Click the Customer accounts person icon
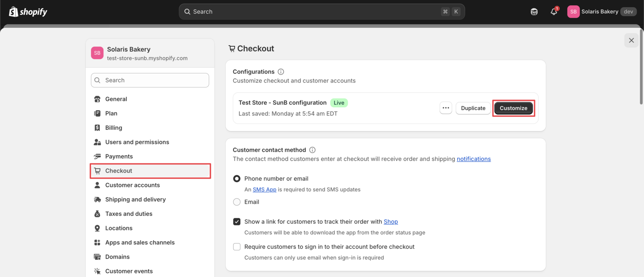Viewport: 644px width, 277px height. coord(97,185)
